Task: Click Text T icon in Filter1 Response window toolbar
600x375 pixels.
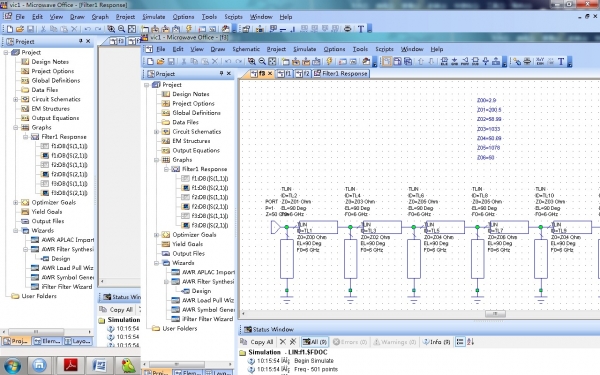Action: click(x=360, y=29)
